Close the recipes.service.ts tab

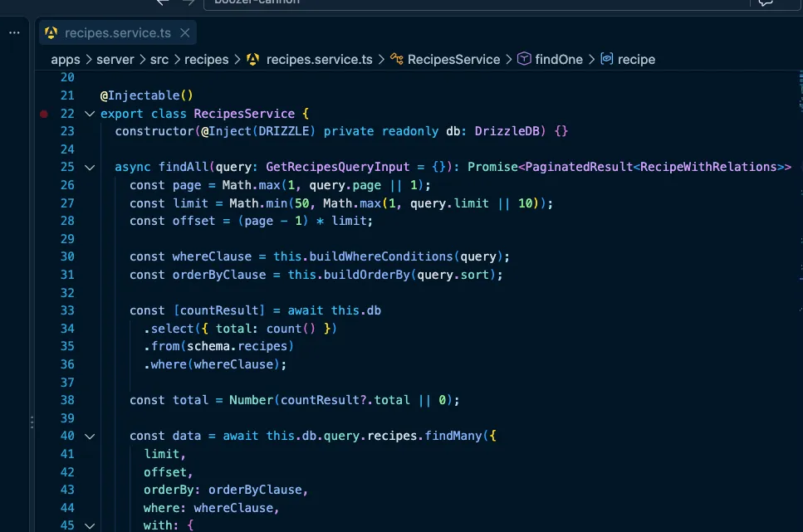pos(185,32)
